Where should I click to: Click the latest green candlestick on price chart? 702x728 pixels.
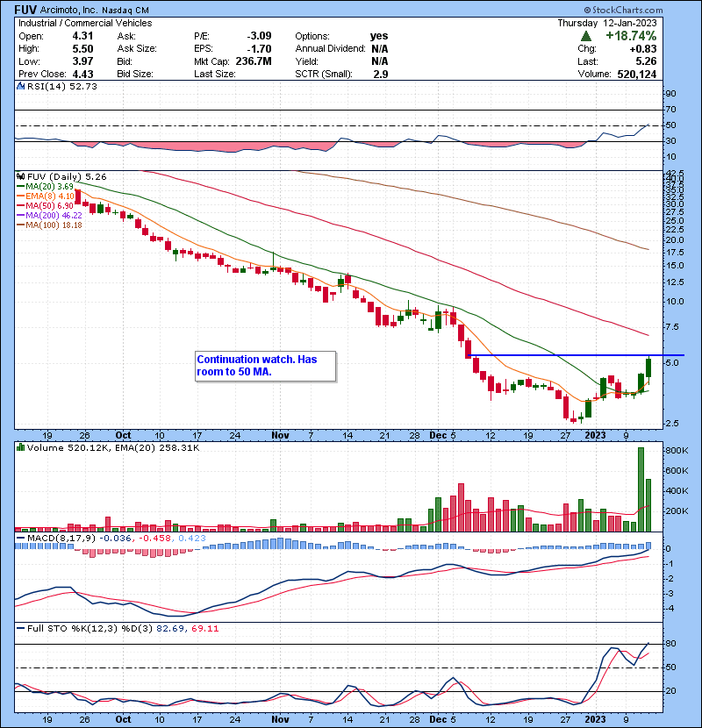648,368
